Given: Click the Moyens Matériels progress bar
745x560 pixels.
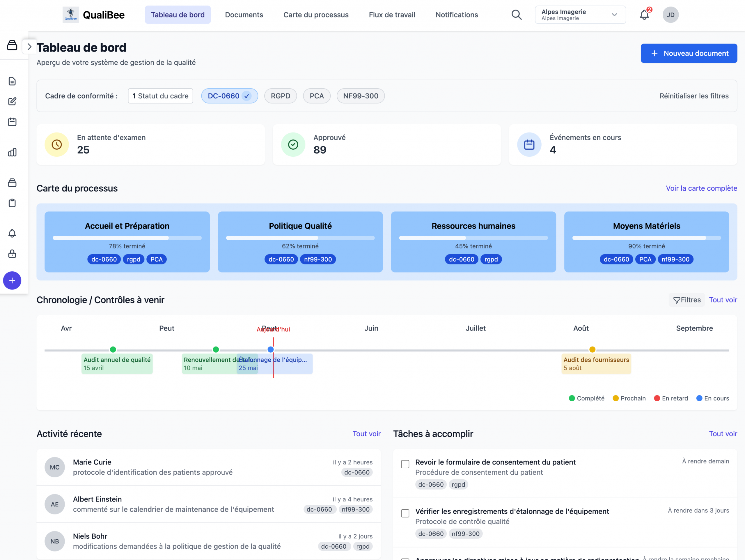Looking at the screenshot, I should pos(646,238).
